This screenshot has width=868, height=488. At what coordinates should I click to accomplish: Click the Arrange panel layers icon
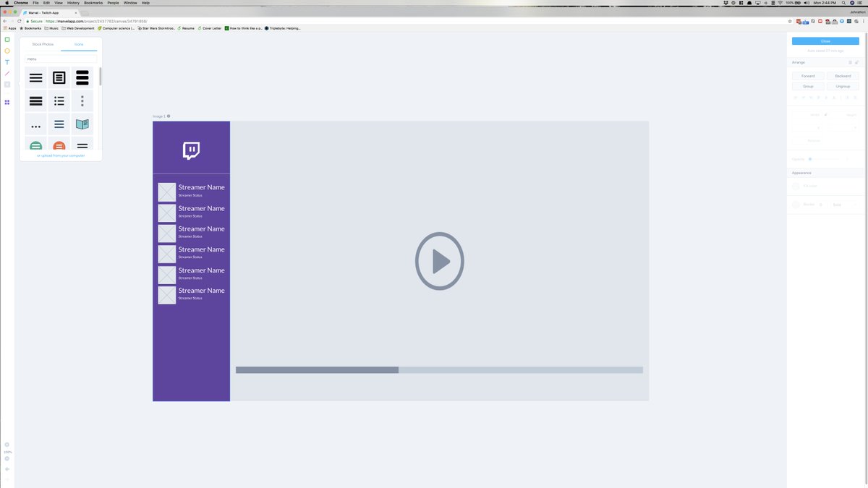[850, 62]
